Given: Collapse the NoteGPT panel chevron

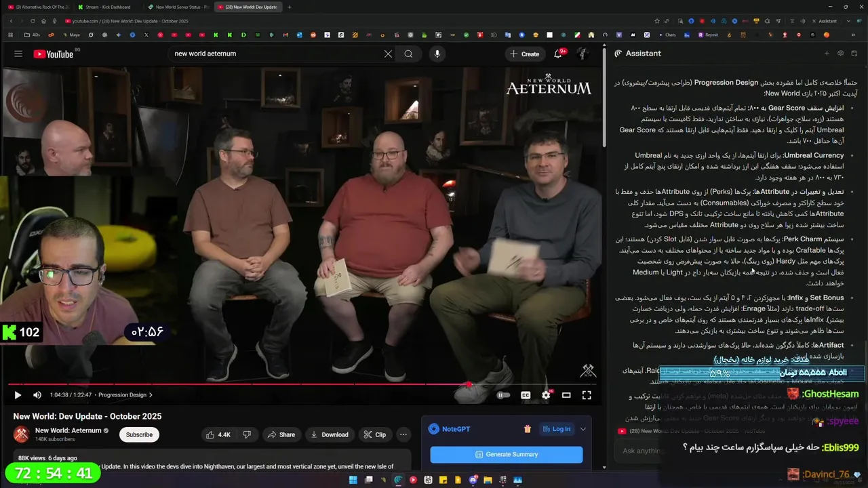Looking at the screenshot, I should 583,429.
